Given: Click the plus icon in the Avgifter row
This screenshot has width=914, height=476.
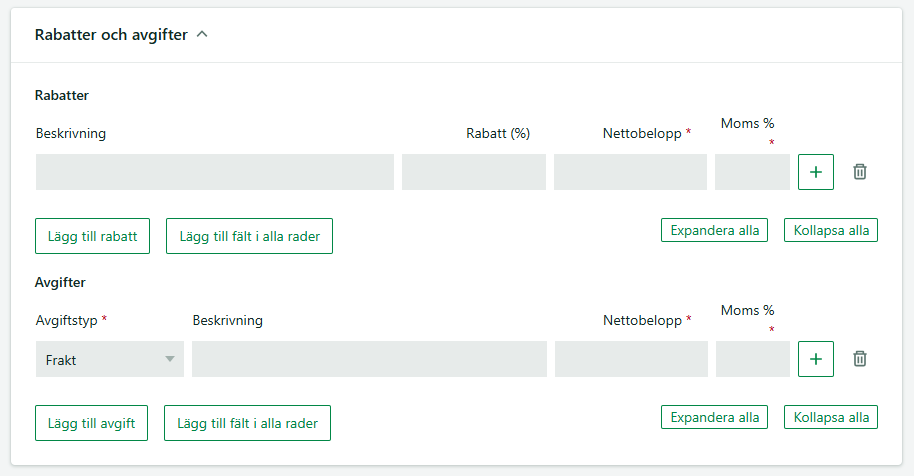Looking at the screenshot, I should [815, 359].
